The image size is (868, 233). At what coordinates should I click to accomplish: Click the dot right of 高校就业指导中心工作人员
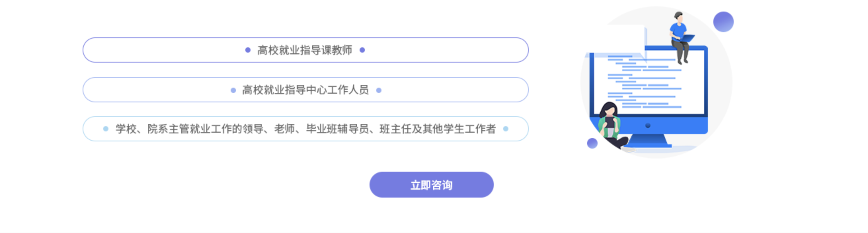click(379, 90)
